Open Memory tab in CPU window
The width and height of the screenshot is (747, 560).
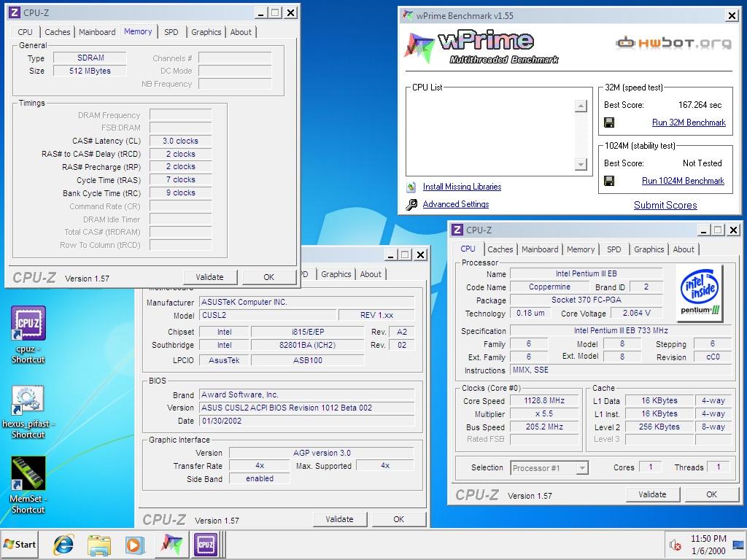(581, 249)
